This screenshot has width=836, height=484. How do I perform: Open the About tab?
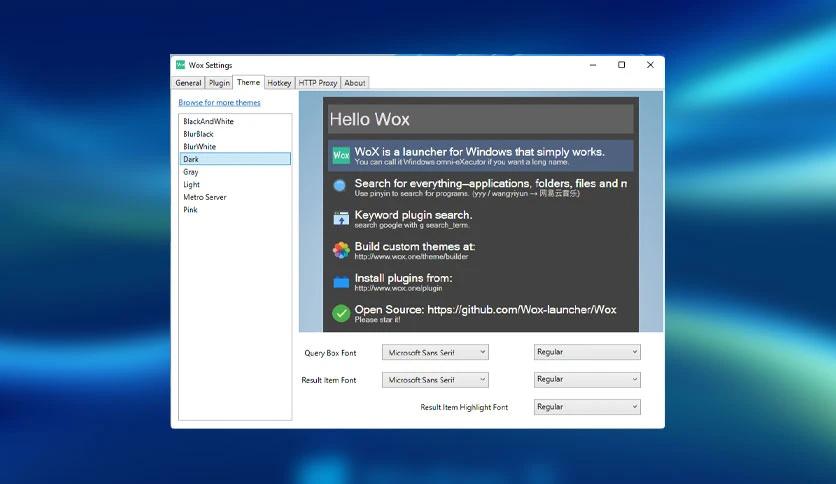355,83
